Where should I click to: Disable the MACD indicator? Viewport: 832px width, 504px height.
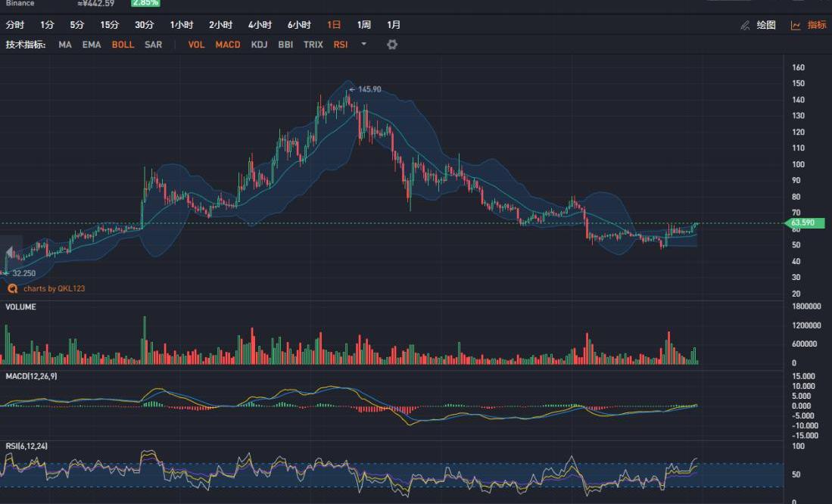tap(227, 45)
